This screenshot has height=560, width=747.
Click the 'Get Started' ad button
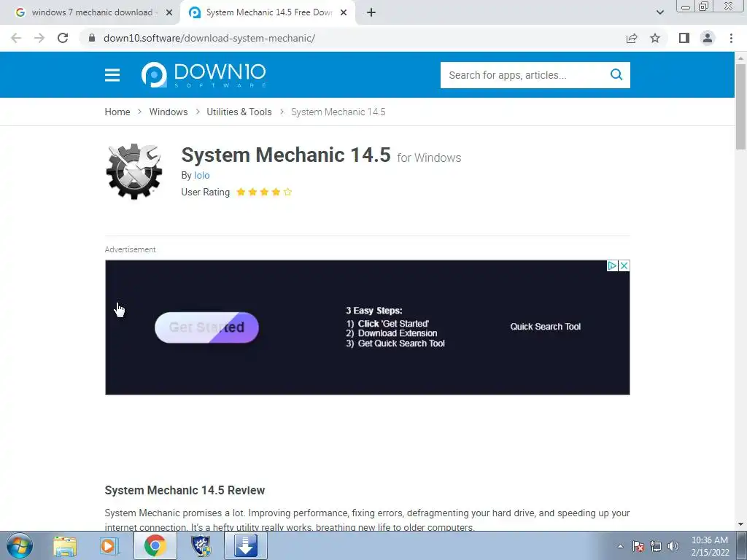[x=206, y=327]
